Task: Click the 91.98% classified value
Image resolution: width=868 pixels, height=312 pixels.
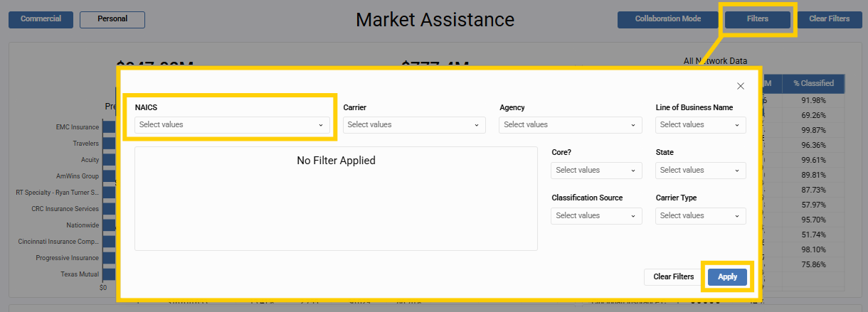Action: pyautogui.click(x=813, y=100)
